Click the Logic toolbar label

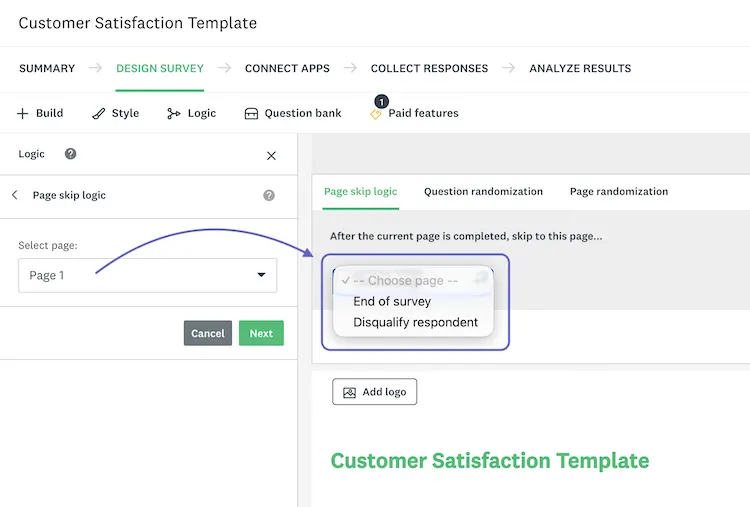coord(202,113)
